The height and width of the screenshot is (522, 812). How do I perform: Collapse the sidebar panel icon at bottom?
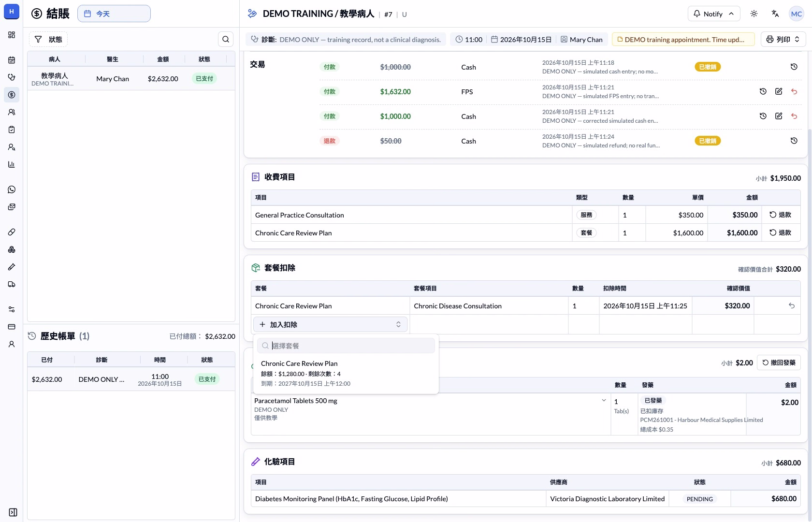[13, 512]
